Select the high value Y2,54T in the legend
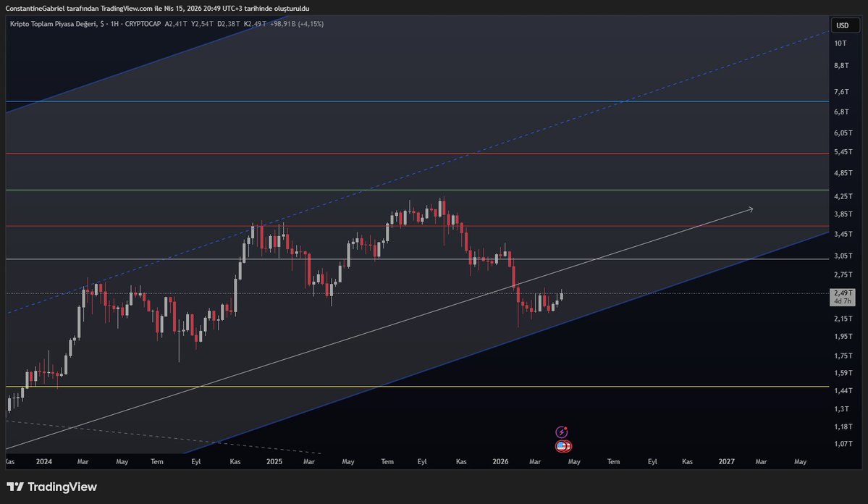The image size is (868, 504). (202, 24)
